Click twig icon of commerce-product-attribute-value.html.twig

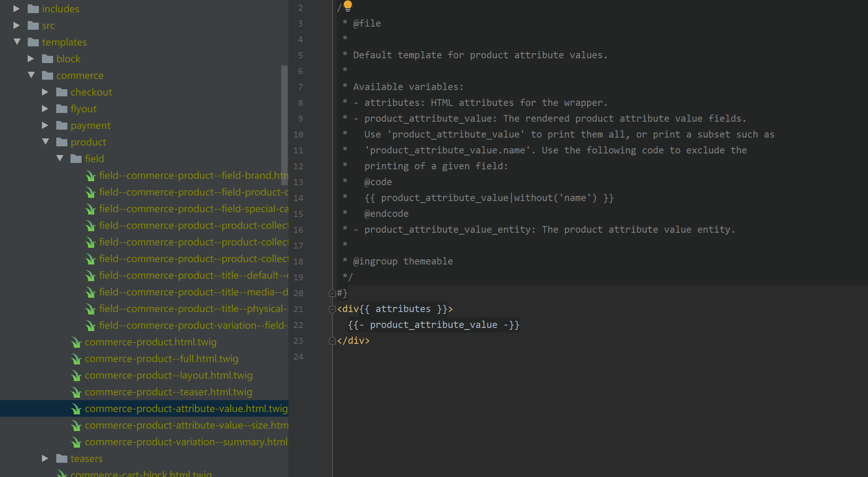[x=76, y=409]
